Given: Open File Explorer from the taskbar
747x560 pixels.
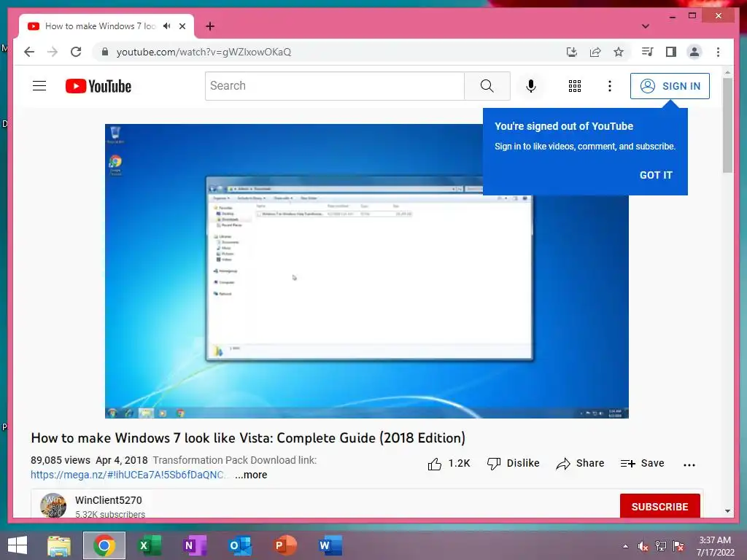Looking at the screenshot, I should coord(59,545).
